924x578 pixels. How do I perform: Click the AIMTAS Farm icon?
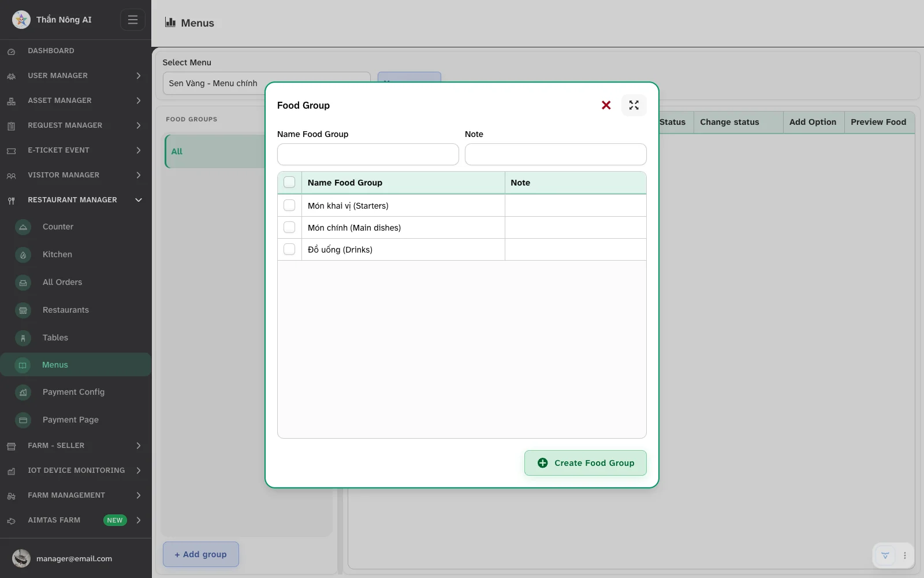pyautogui.click(x=11, y=521)
